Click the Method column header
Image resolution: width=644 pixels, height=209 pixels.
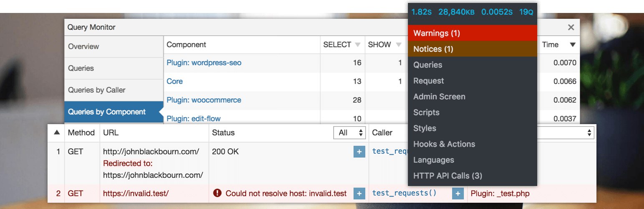tap(81, 133)
